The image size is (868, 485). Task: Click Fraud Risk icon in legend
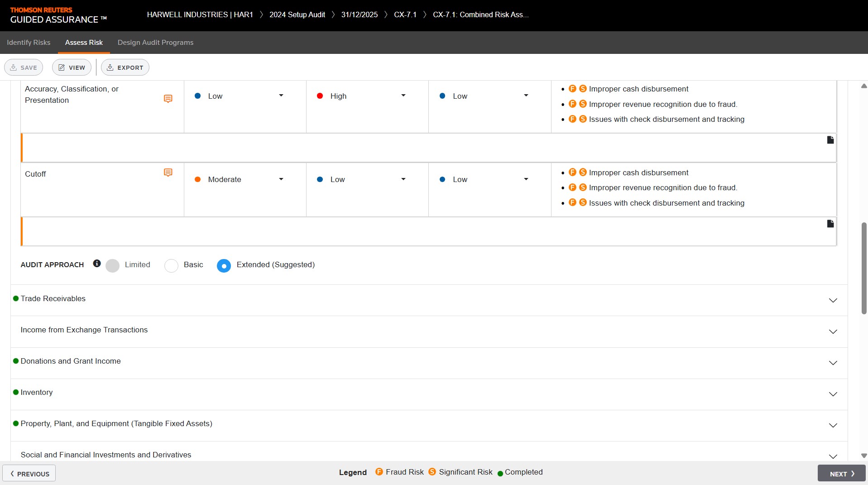379,472
